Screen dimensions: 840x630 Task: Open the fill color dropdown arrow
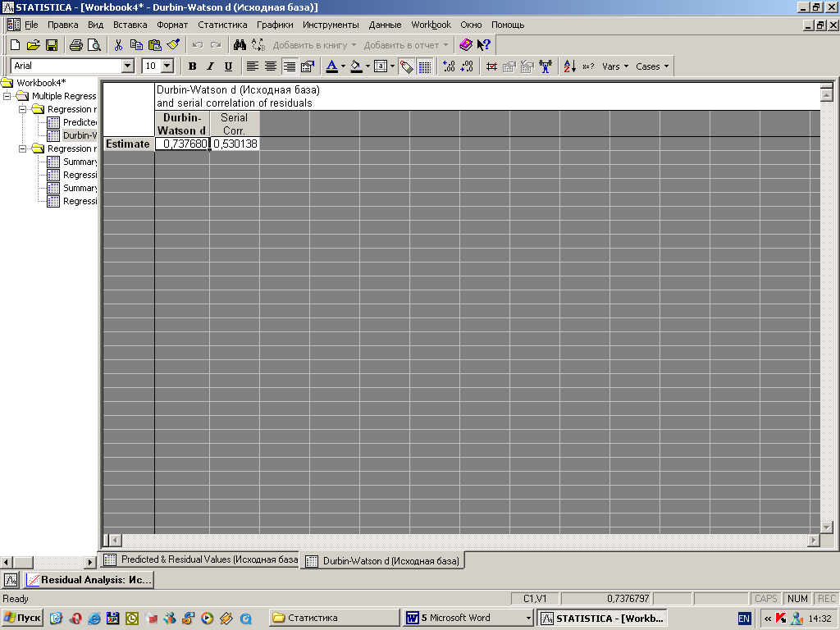(x=368, y=66)
